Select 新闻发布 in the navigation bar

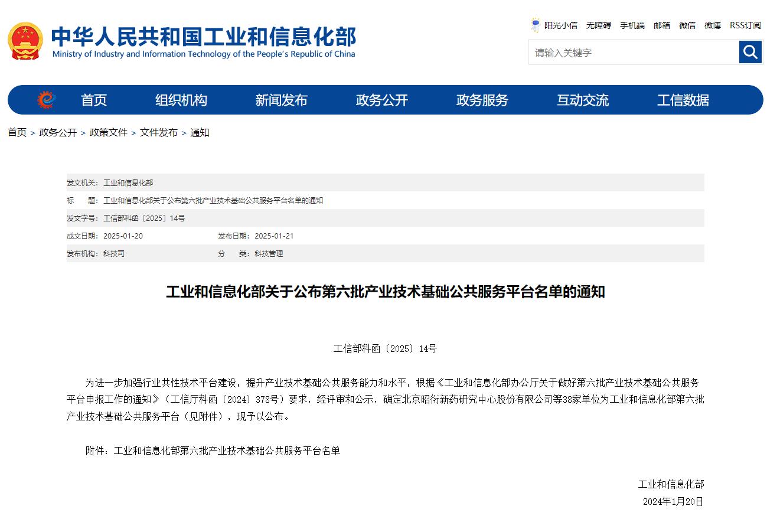281,100
